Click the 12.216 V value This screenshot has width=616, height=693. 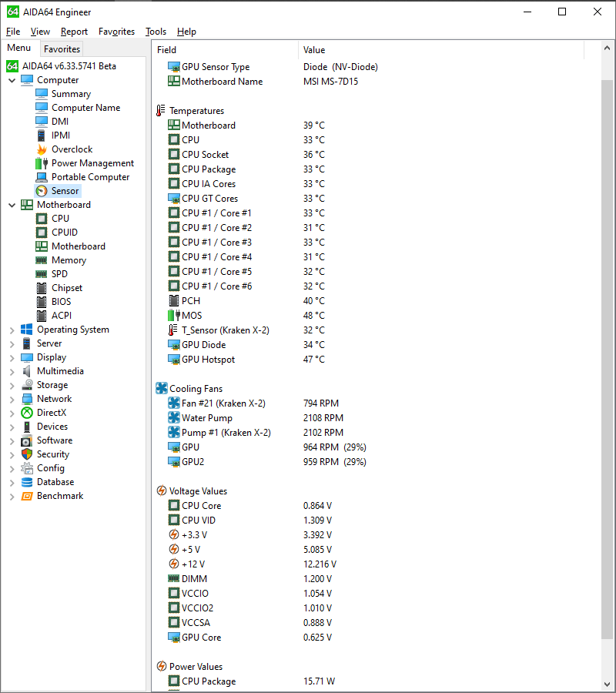pos(320,564)
